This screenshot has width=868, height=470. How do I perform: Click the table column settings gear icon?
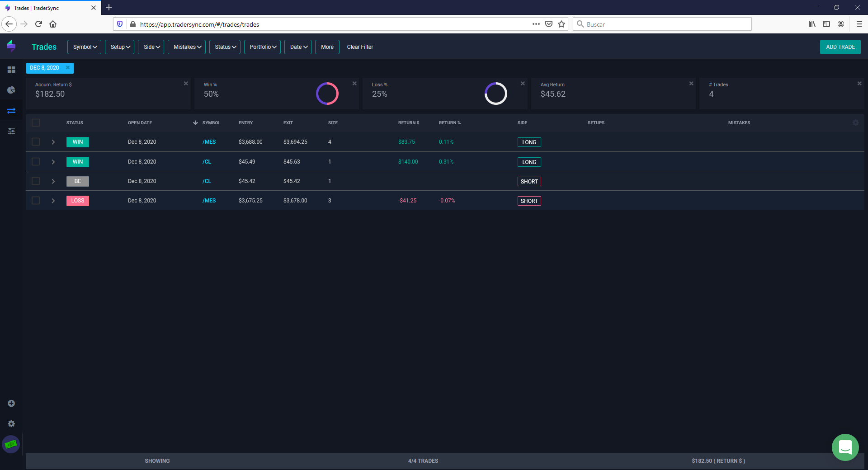855,122
